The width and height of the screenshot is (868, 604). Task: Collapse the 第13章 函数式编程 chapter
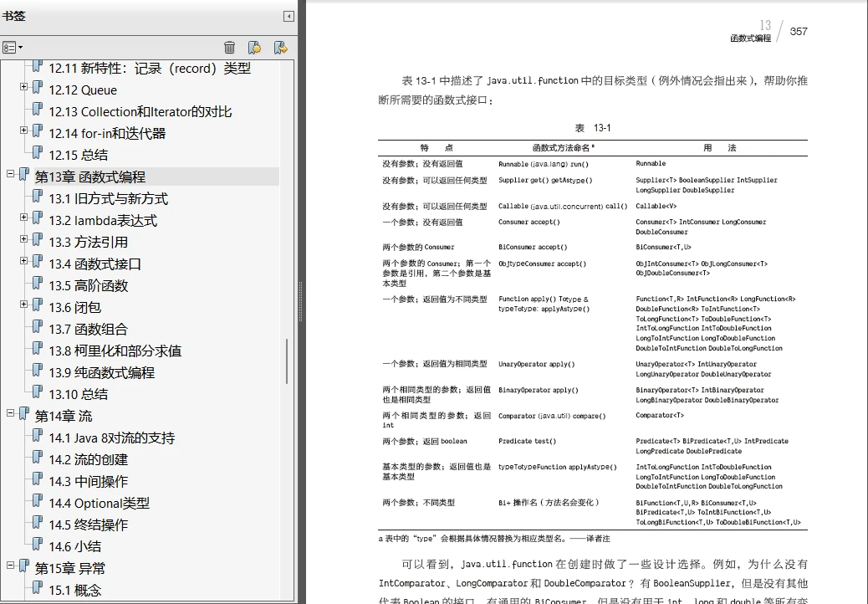pyautogui.click(x=10, y=173)
